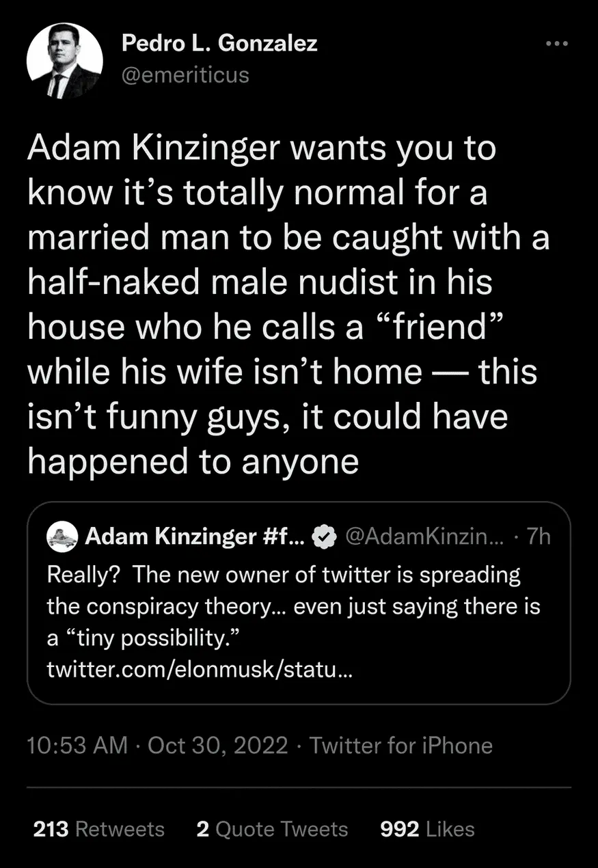The width and height of the screenshot is (598, 868).
Task: Click the 10:53 AM time of the tweet
Action: click(x=77, y=744)
